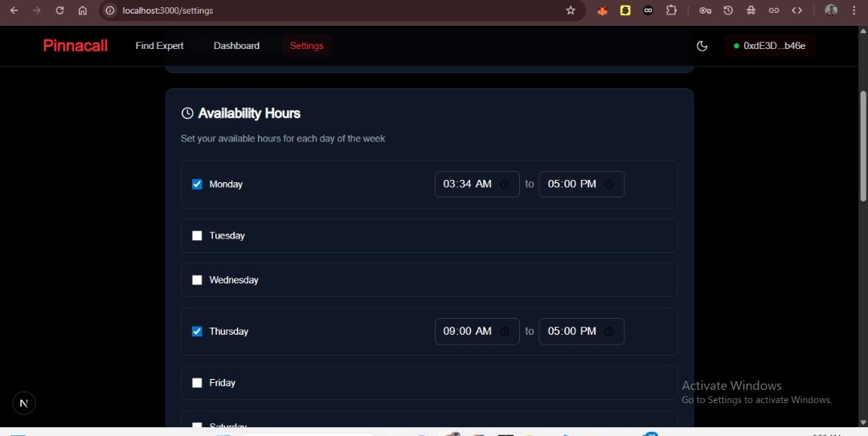Open Thursday end time picker clock icon
868x436 pixels.
608,332
